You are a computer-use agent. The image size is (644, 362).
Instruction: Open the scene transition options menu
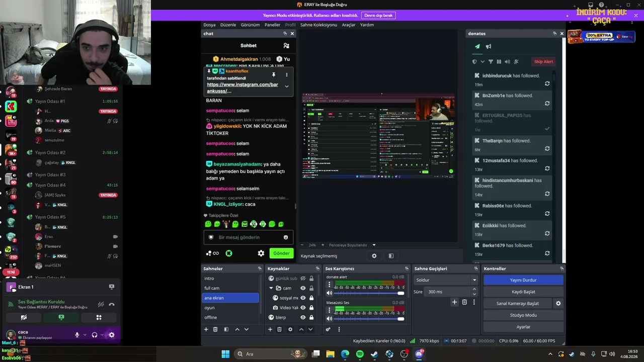[474, 302]
